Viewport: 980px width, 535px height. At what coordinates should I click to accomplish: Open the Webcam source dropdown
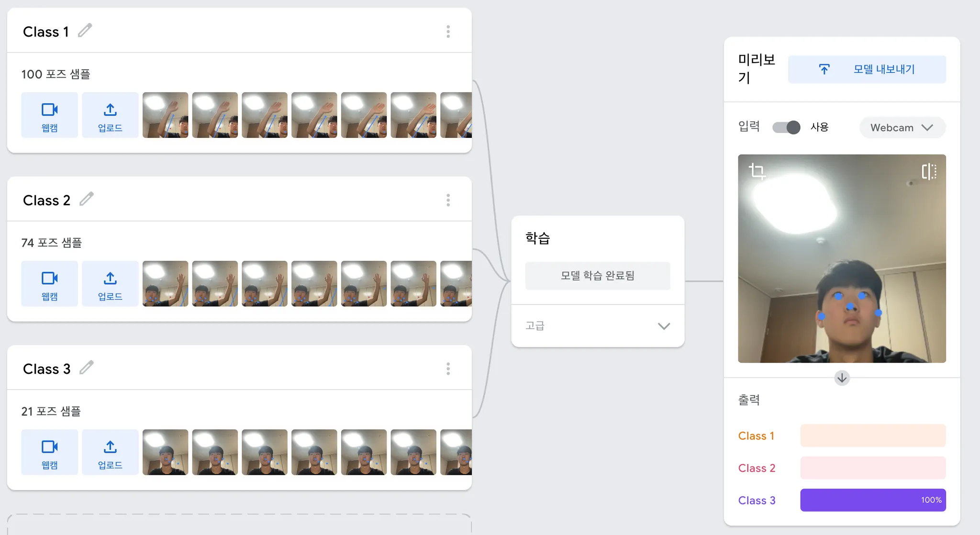pos(902,128)
